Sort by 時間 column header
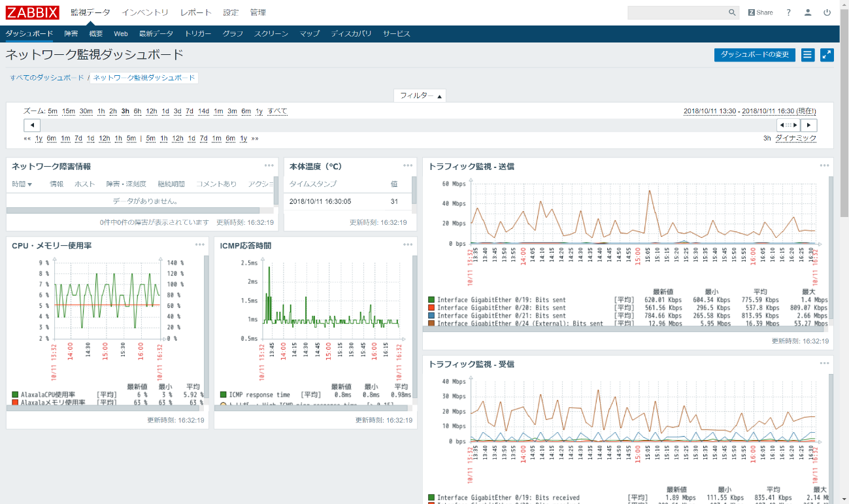This screenshot has height=504, width=849. coord(22,184)
